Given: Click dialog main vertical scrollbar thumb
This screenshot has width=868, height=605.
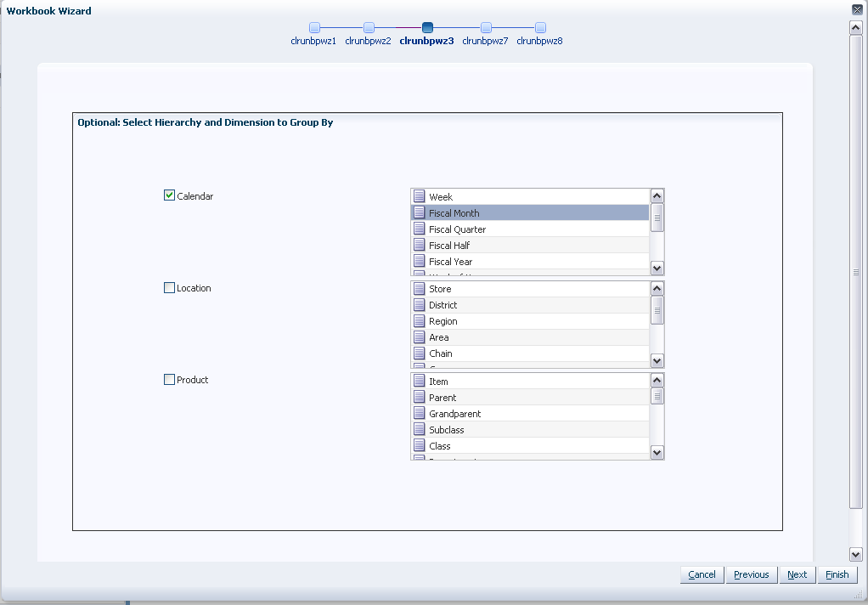Looking at the screenshot, I should pyautogui.click(x=855, y=271).
